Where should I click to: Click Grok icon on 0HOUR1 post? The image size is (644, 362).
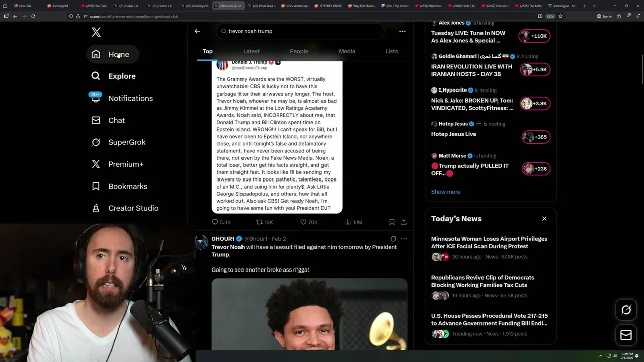pyautogui.click(x=393, y=239)
